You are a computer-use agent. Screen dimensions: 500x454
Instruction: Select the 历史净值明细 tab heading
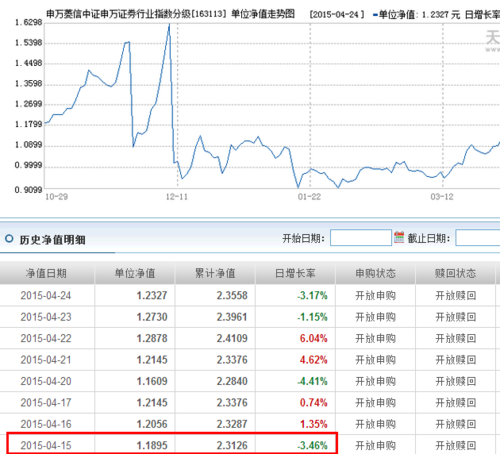[52, 240]
